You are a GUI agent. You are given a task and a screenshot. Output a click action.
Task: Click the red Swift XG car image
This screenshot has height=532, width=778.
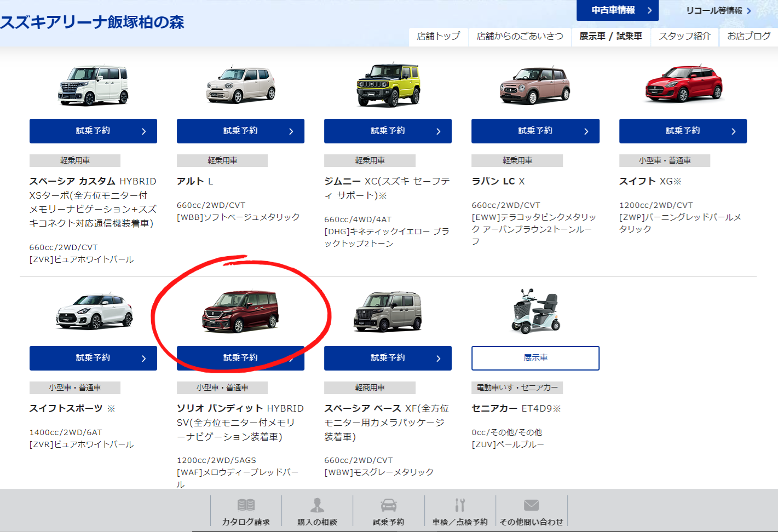coord(683,84)
